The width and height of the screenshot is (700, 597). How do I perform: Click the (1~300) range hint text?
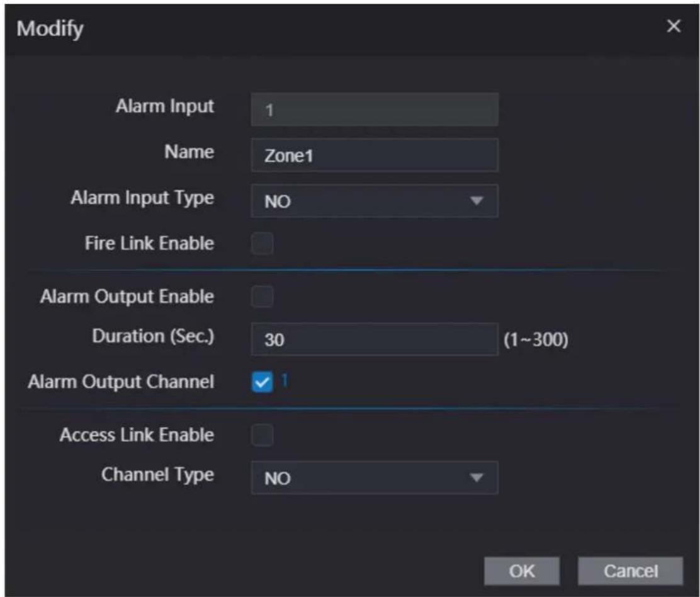pos(536,340)
